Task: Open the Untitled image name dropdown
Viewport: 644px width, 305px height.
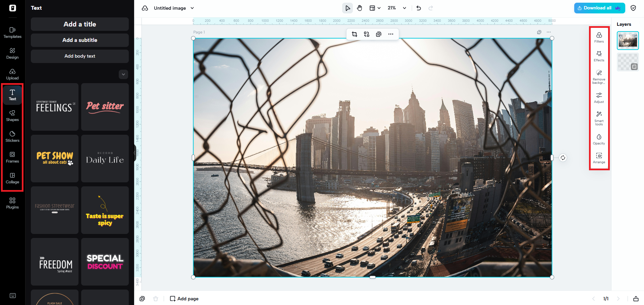Action: (192, 8)
